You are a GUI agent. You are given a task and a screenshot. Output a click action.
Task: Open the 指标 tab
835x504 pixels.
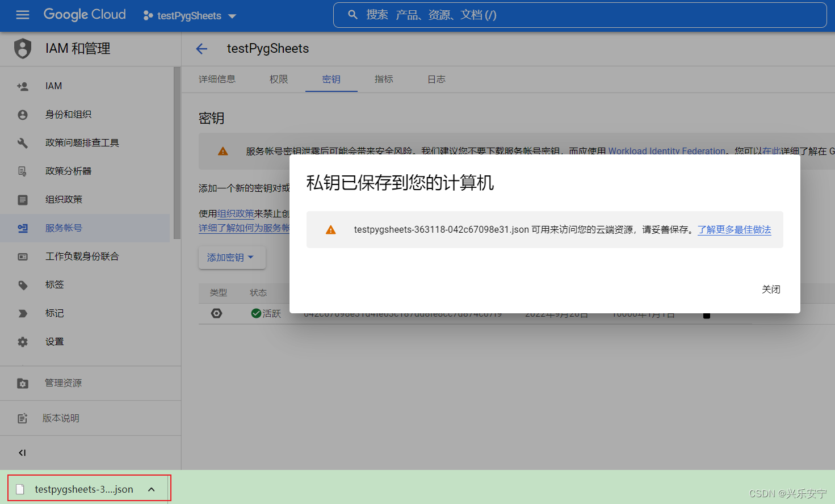pos(384,79)
